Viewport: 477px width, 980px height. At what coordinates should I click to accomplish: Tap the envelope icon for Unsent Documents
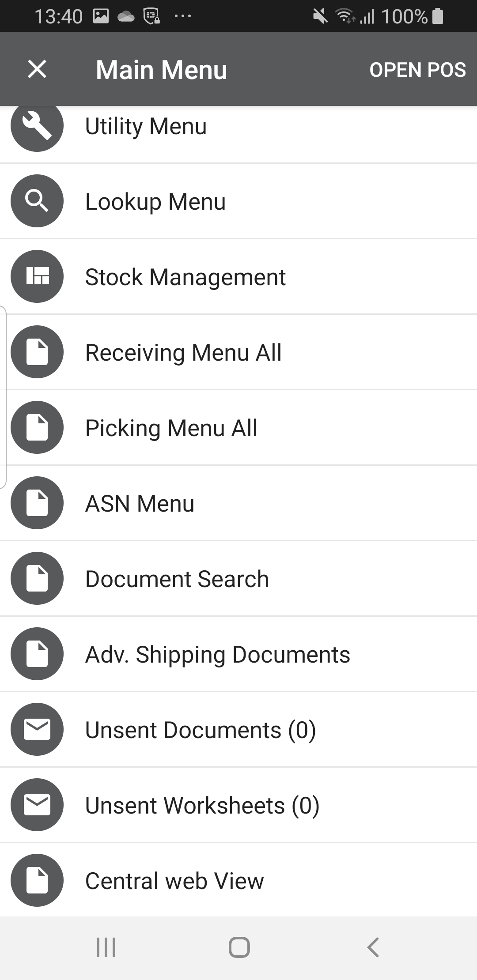(x=37, y=729)
